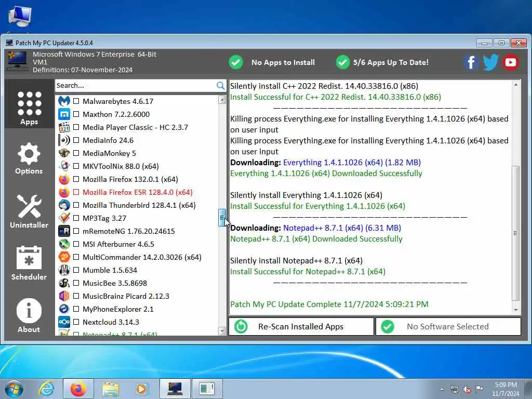Open Windows Explorer from taskbar
This screenshot has width=532, height=399.
click(x=111, y=389)
